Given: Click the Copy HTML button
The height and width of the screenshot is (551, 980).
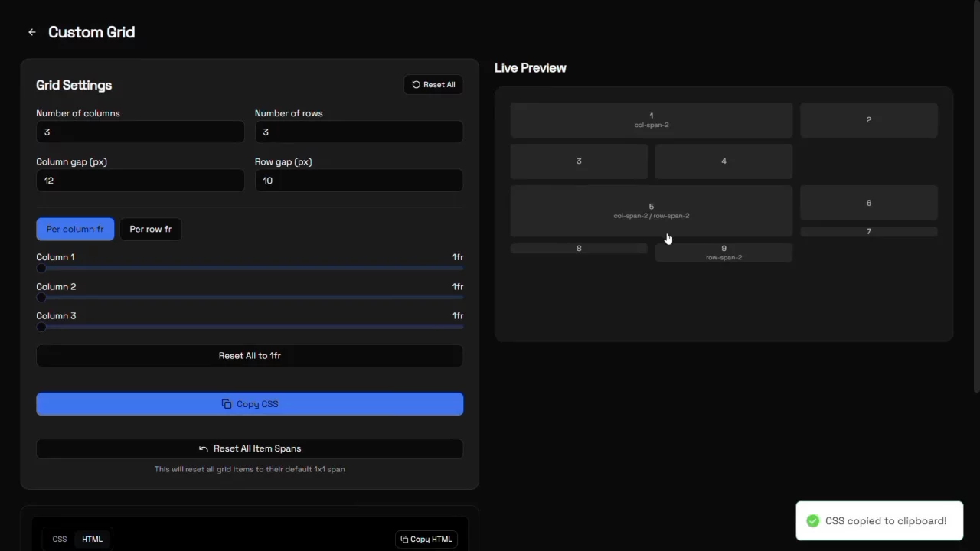Looking at the screenshot, I should [x=426, y=540].
